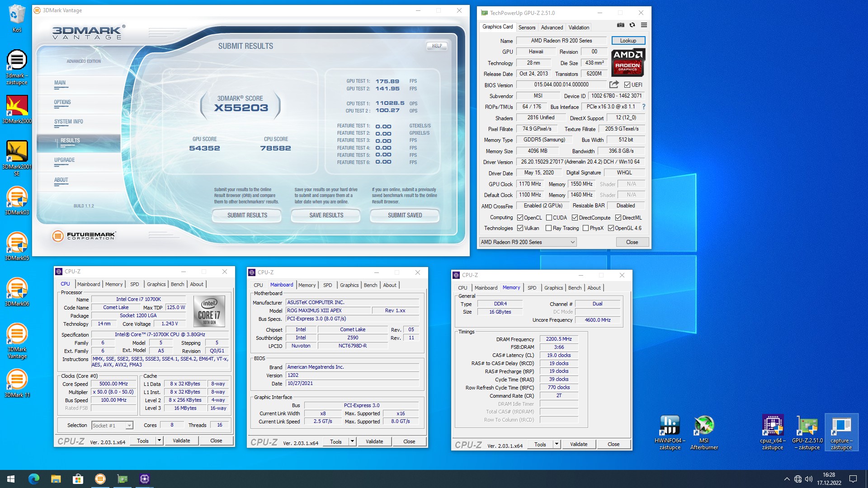Click the Bus Interface question mark help icon
Image resolution: width=868 pixels, height=488 pixels.
(x=644, y=107)
